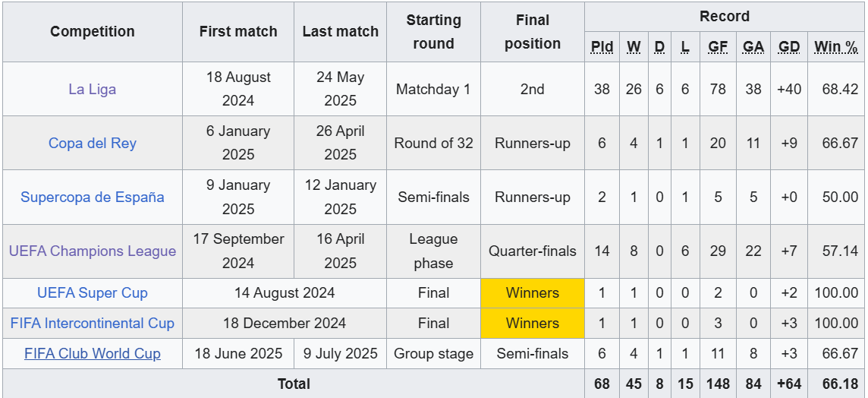The width and height of the screenshot is (868, 398).
Task: Click the GA column abbreviation
Action: (x=753, y=46)
